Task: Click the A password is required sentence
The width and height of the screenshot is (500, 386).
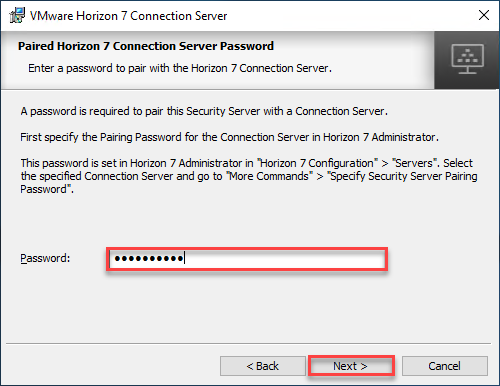Action: pyautogui.click(x=204, y=111)
